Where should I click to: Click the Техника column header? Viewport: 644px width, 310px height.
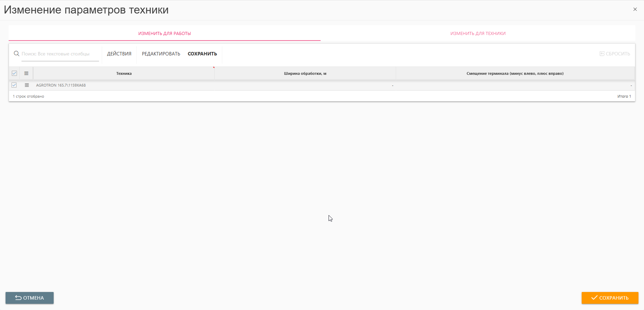tap(124, 73)
